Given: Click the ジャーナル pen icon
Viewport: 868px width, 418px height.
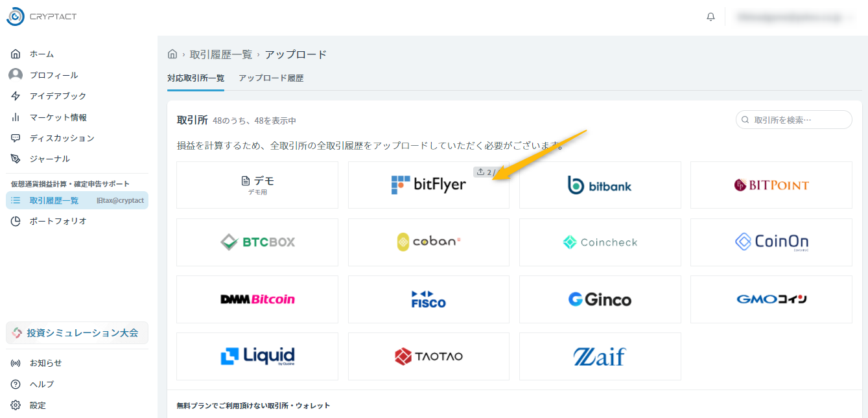Looking at the screenshot, I should (16, 159).
